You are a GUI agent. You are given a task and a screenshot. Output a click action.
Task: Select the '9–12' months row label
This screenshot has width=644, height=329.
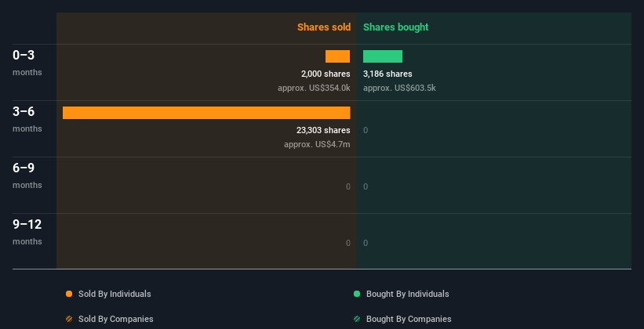click(27, 224)
